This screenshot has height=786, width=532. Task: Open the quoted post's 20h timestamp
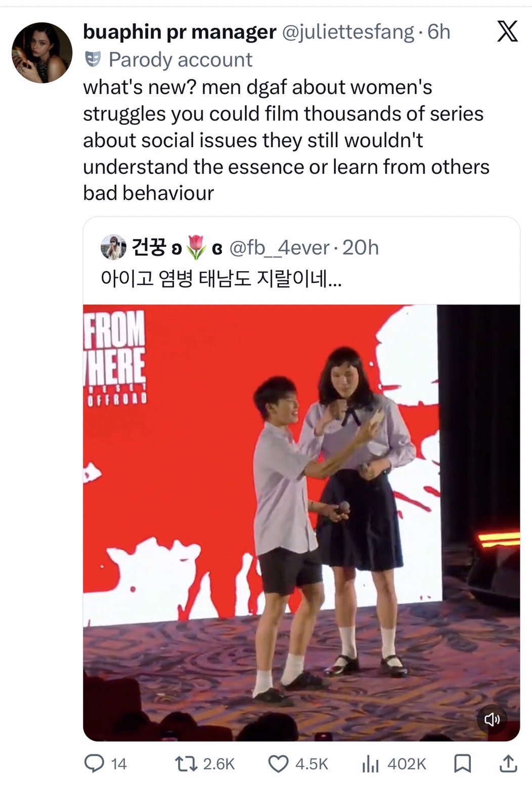point(361,247)
